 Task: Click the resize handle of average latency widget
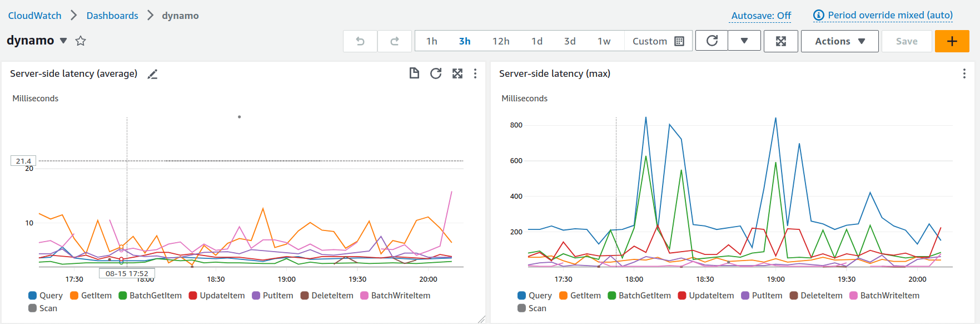[x=481, y=319]
